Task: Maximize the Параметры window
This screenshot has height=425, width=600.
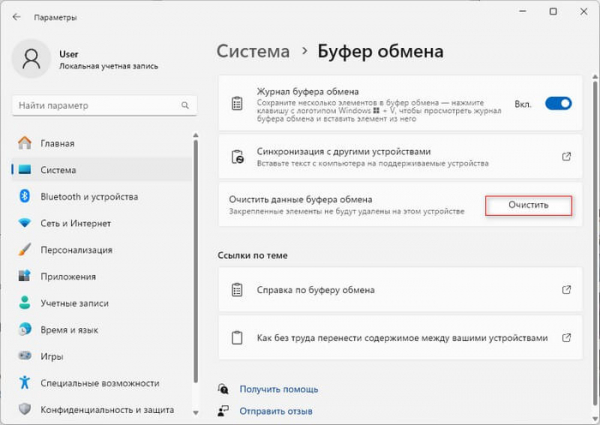Action: click(x=553, y=11)
